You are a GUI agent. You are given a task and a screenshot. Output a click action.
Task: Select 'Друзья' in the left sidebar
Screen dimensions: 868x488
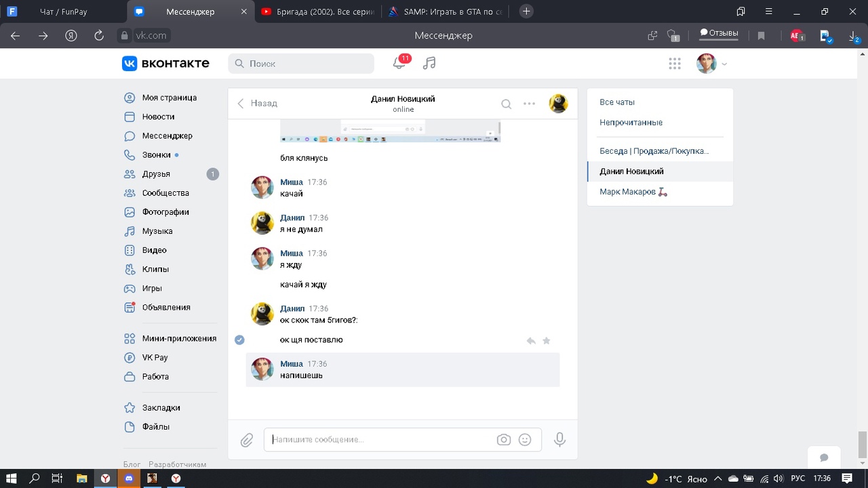tap(155, 174)
